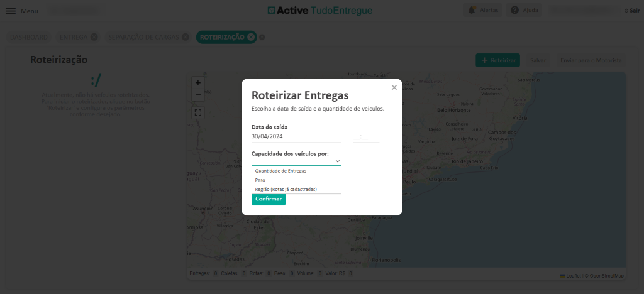Zoom out on the map

198,95
